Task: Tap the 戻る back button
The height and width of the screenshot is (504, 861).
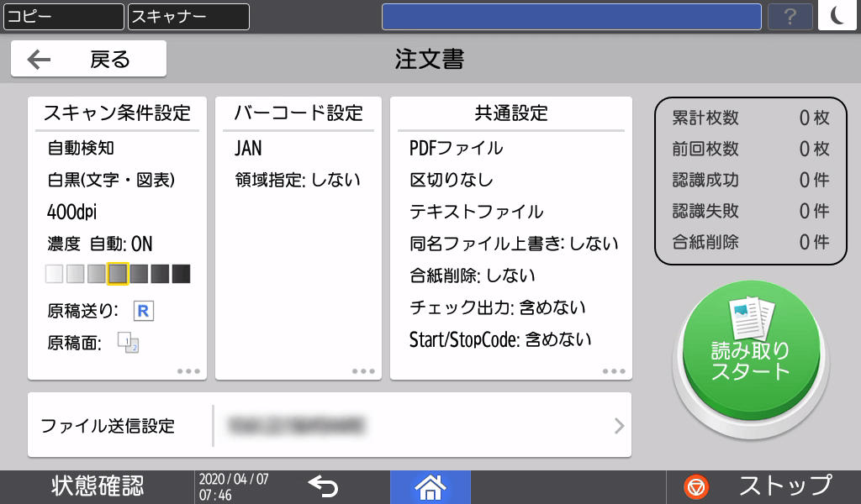Action: [87, 57]
